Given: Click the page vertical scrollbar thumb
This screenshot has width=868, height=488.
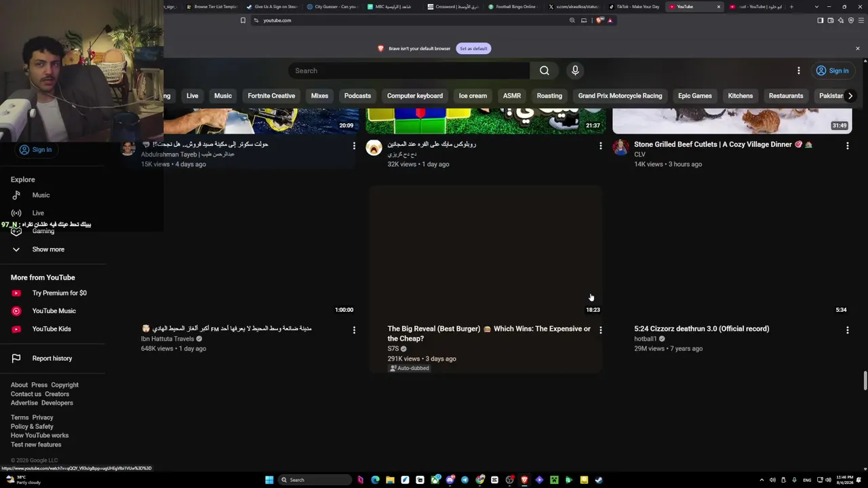Looking at the screenshot, I should tap(865, 381).
